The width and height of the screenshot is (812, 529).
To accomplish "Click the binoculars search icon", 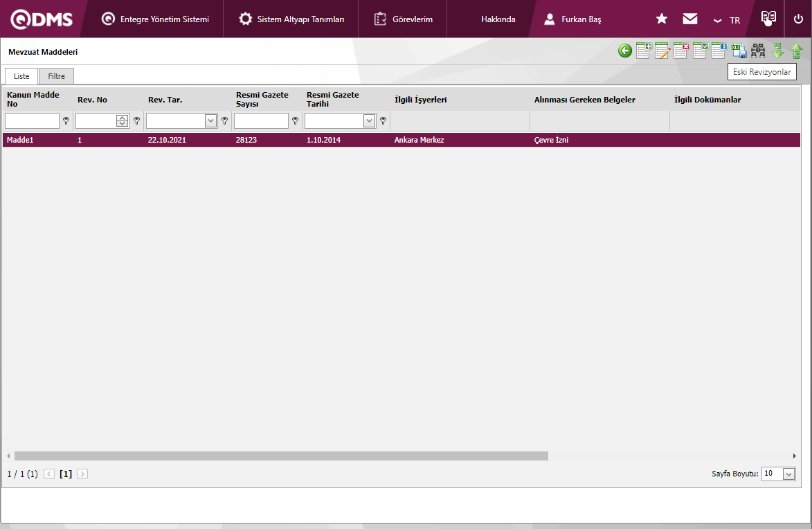I will tap(758, 51).
